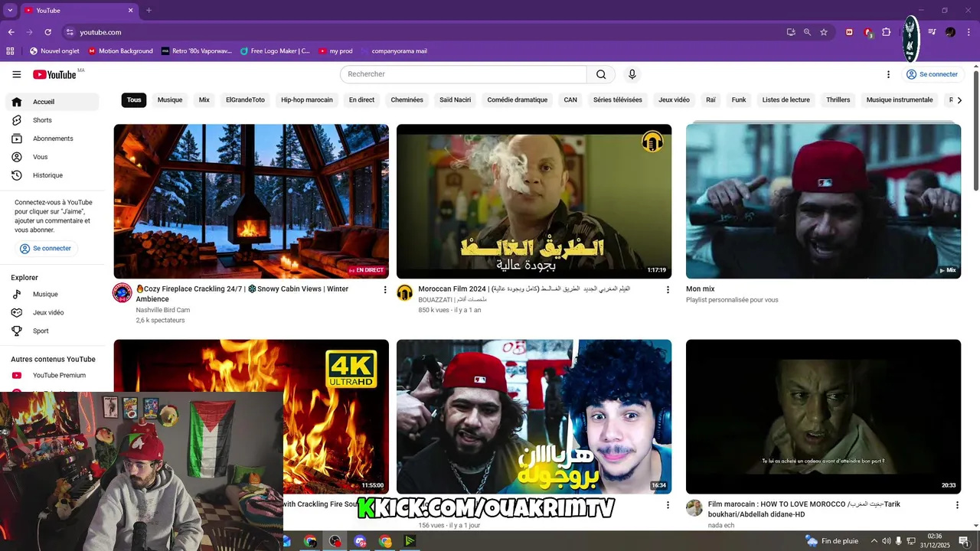Open Moroccan Film 2024 video thumbnail

click(x=534, y=201)
